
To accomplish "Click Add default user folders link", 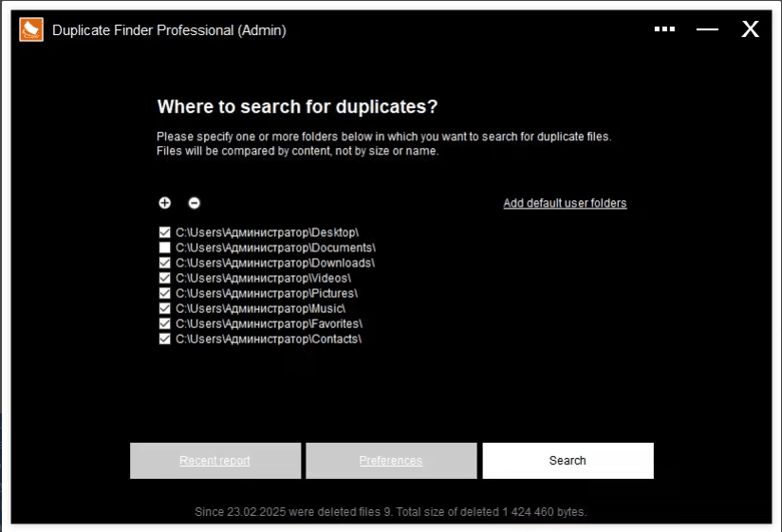I will click(565, 203).
